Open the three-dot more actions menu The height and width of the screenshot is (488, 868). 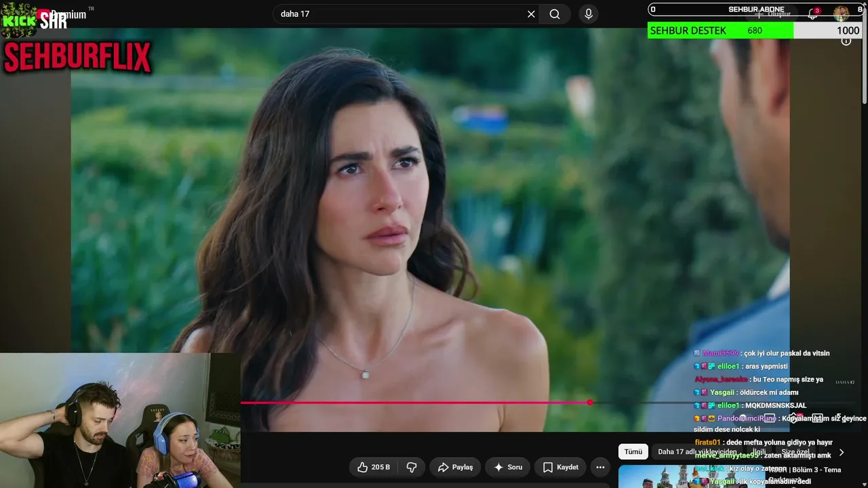click(x=600, y=467)
